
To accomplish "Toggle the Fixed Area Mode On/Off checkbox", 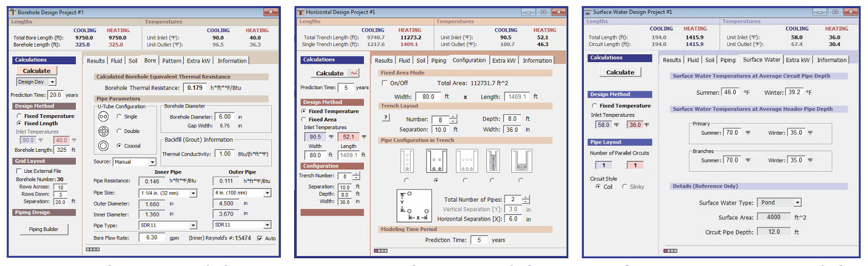I will (x=386, y=83).
